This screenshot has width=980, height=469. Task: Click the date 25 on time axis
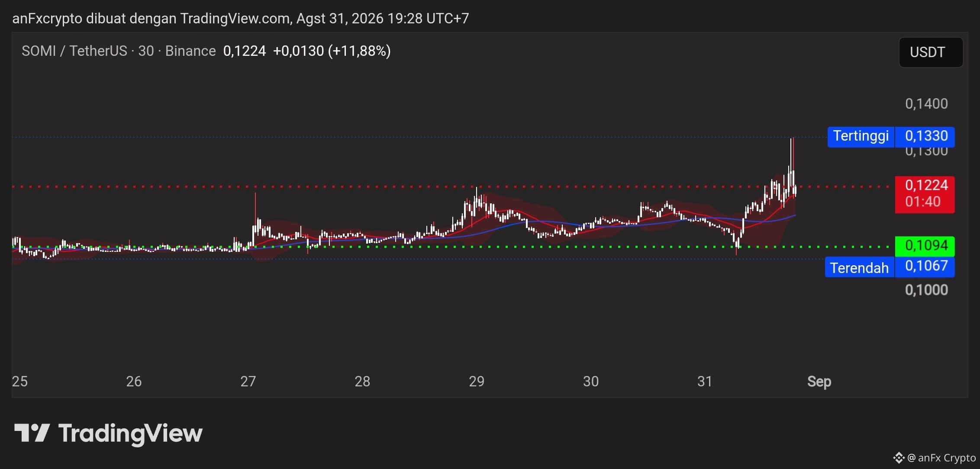click(x=20, y=381)
